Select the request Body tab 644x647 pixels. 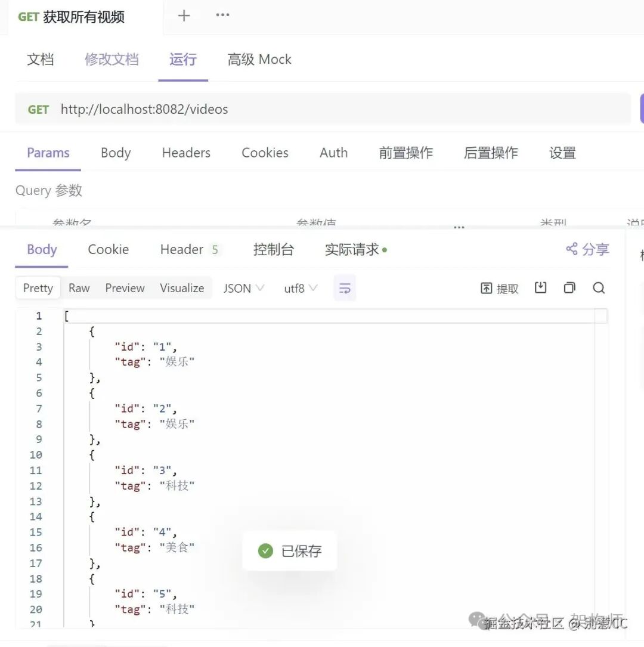(116, 153)
